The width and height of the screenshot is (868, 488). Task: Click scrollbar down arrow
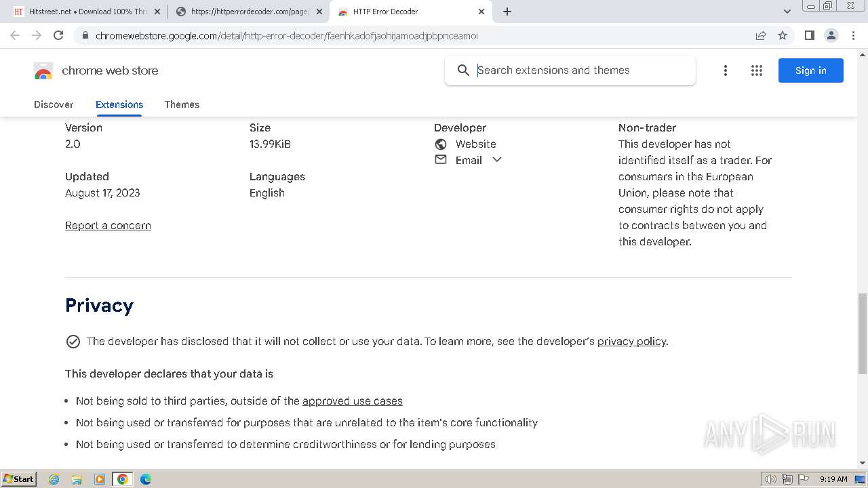[x=863, y=463]
